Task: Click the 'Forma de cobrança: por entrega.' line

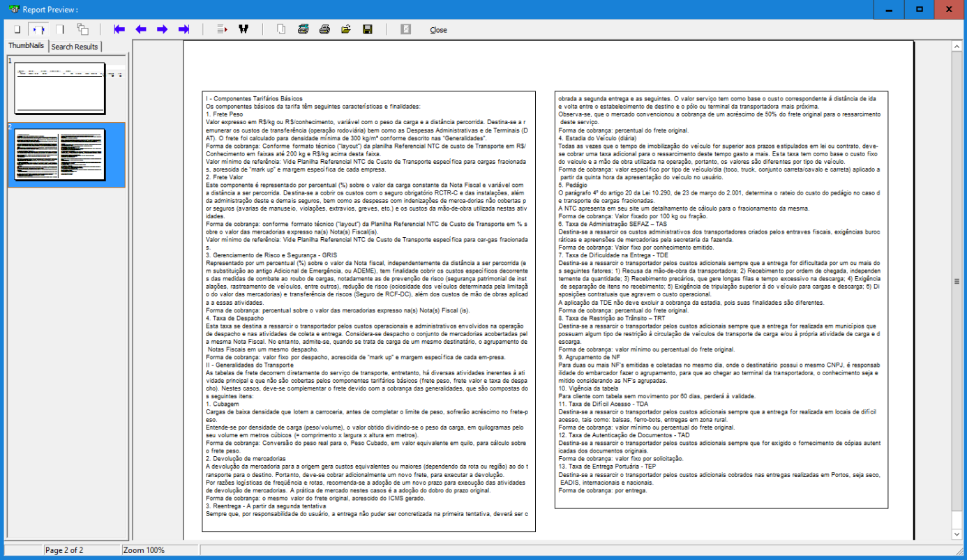Action: (604, 490)
